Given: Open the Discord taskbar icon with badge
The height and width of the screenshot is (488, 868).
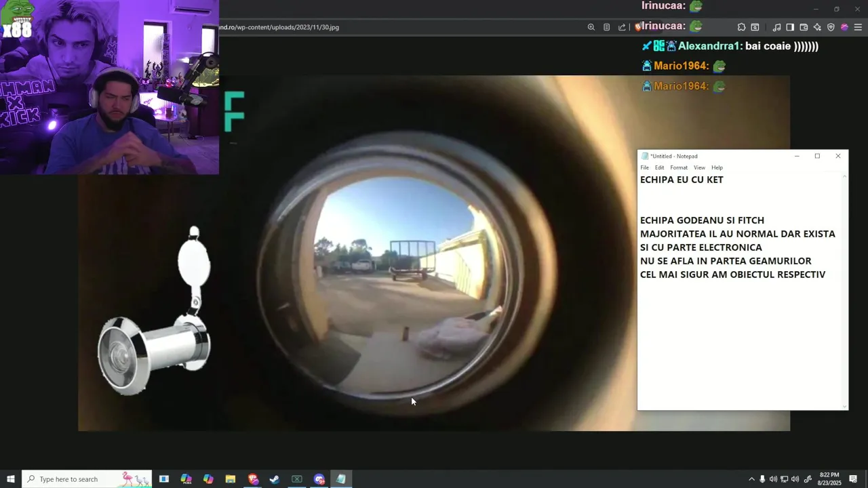Looking at the screenshot, I should coord(319,479).
